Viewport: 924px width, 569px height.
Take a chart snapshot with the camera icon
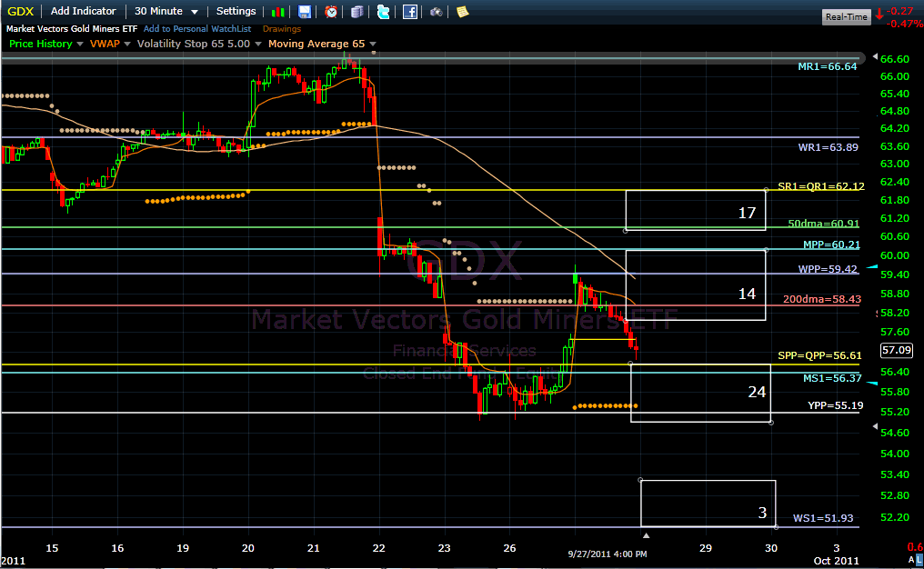[x=436, y=12]
